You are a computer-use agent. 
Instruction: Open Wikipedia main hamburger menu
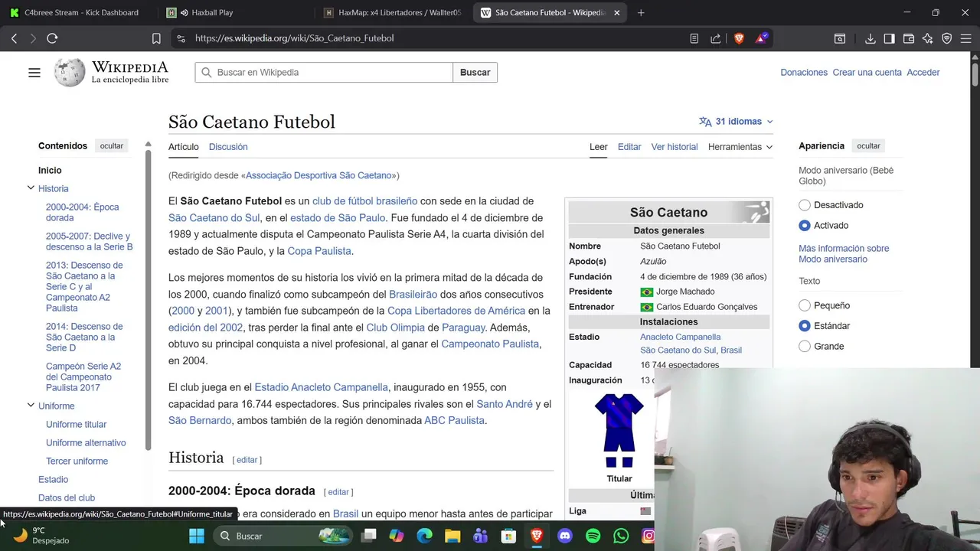[34, 73]
